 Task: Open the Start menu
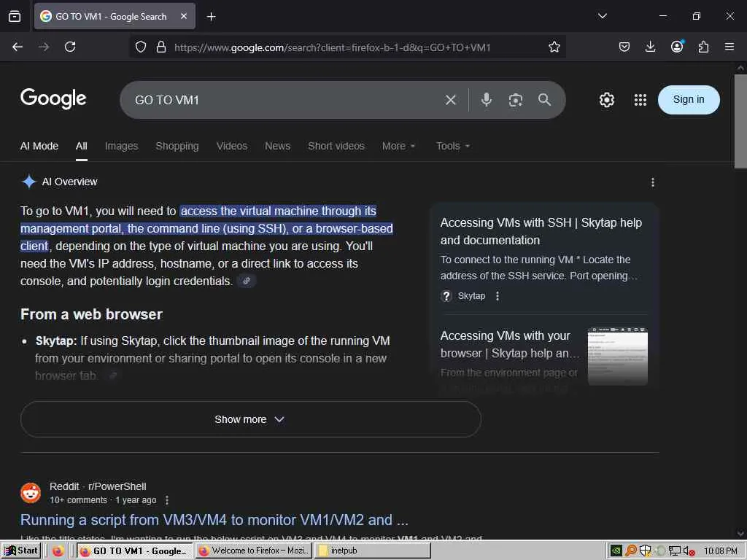21,551
